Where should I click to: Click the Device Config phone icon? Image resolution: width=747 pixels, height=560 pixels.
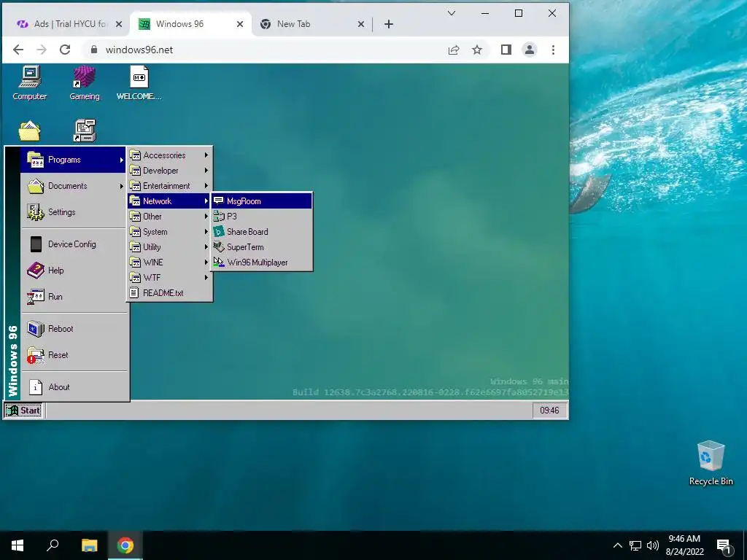(36, 244)
